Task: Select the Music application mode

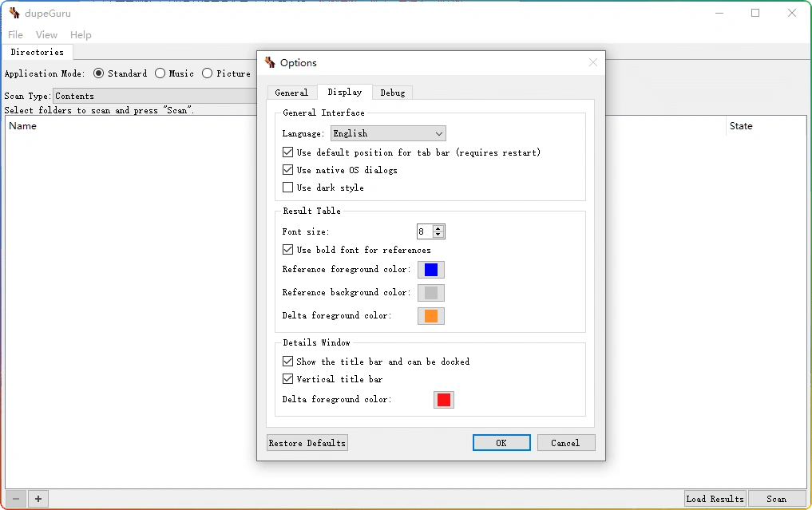Action: pyautogui.click(x=160, y=73)
